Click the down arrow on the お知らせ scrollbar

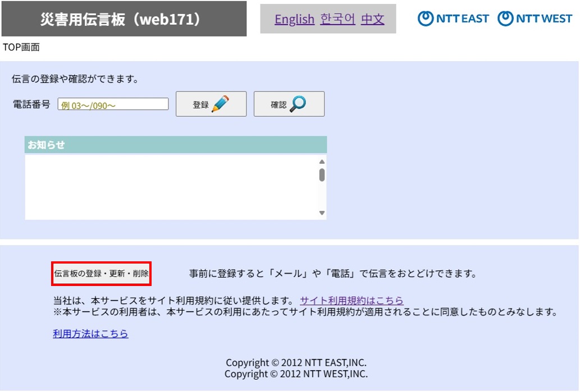coord(321,213)
